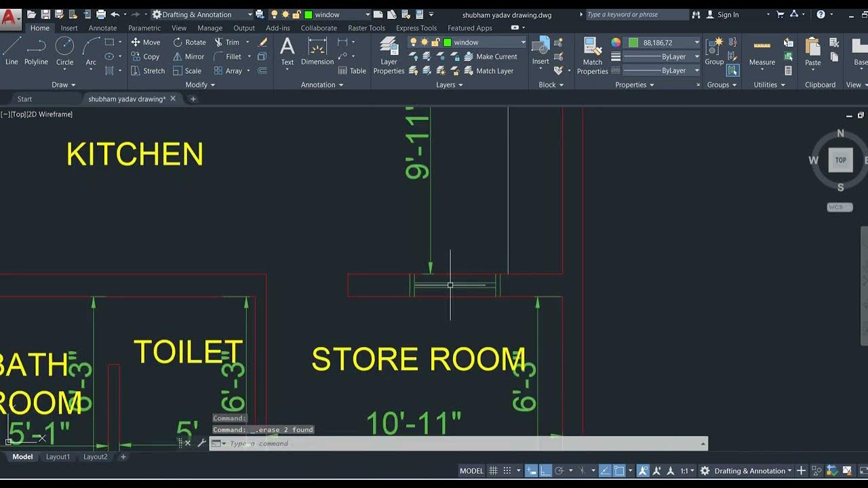Viewport: 868px width, 488px height.
Task: Click the Fillet tool
Action: click(x=228, y=57)
